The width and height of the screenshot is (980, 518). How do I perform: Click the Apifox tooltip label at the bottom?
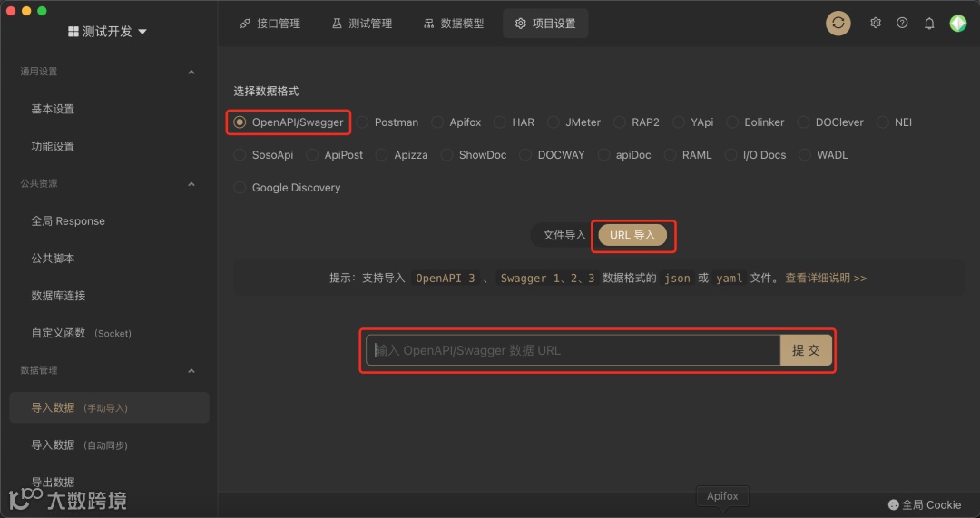pyautogui.click(x=722, y=496)
